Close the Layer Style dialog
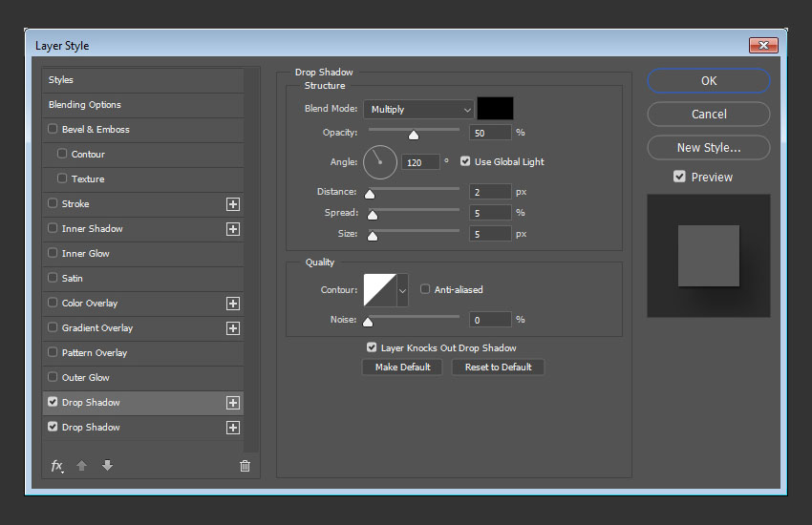Viewport: 812px width, 525px height. [x=763, y=46]
